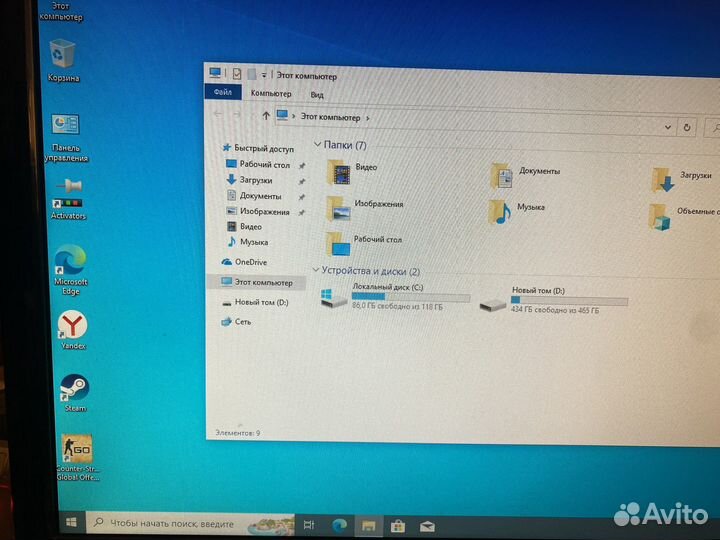Open the Activators desktop shortcut
The image size is (720, 540).
point(69,191)
